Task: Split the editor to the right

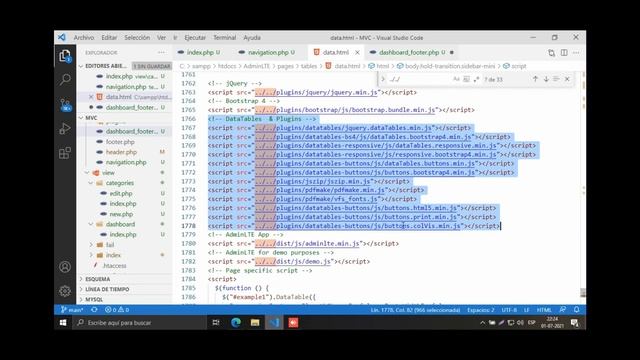Action: pos(564,53)
